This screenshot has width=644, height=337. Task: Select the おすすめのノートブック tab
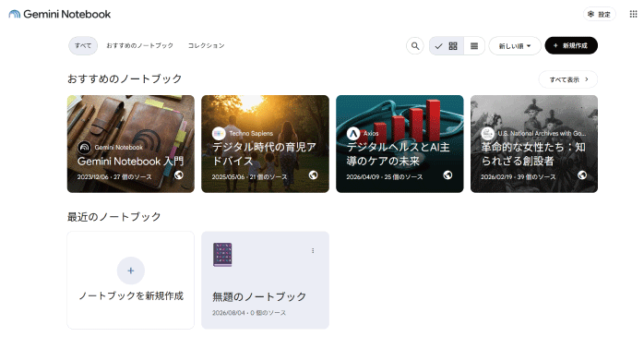[x=139, y=45]
